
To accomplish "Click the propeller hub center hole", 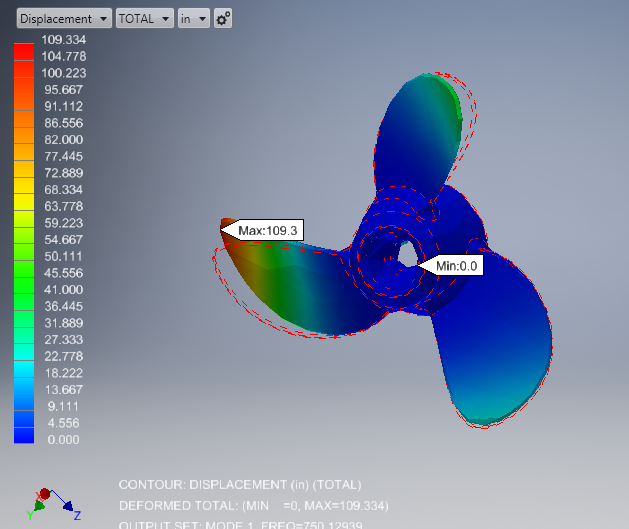I will 407,255.
